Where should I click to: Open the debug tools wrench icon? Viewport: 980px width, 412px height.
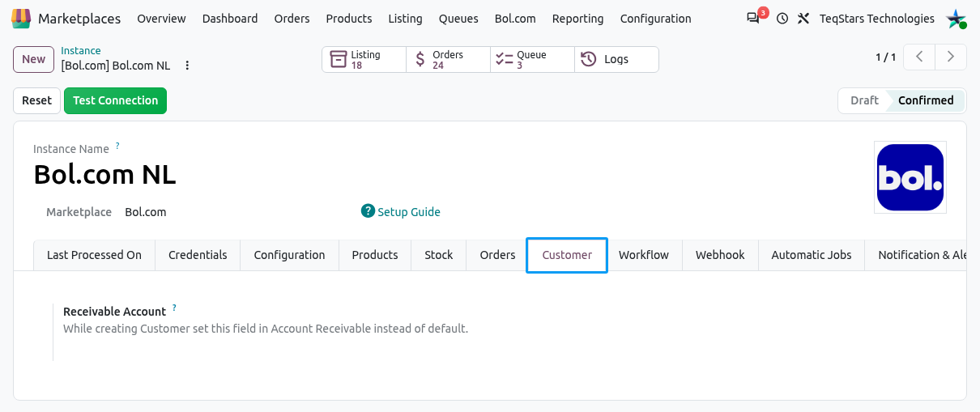tap(803, 19)
